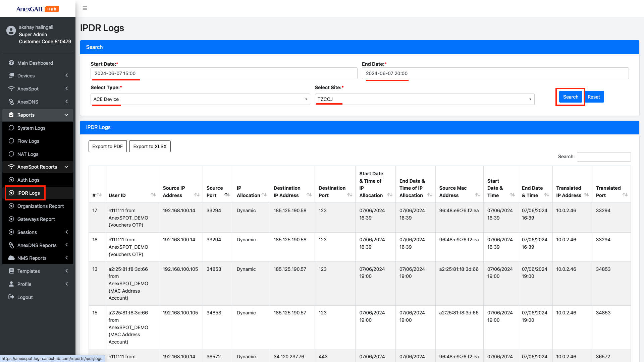
Task: Select NAT Logs radio item
Action: (x=11, y=154)
